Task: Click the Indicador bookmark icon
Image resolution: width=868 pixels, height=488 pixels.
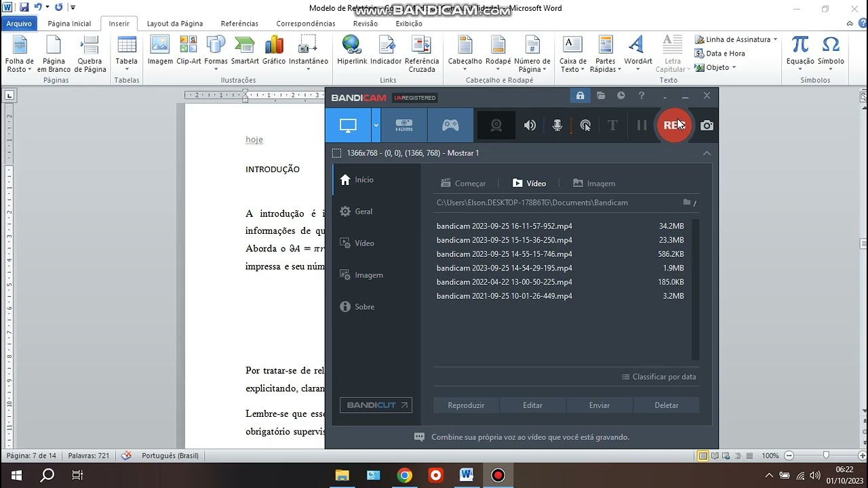Action: 386,51
